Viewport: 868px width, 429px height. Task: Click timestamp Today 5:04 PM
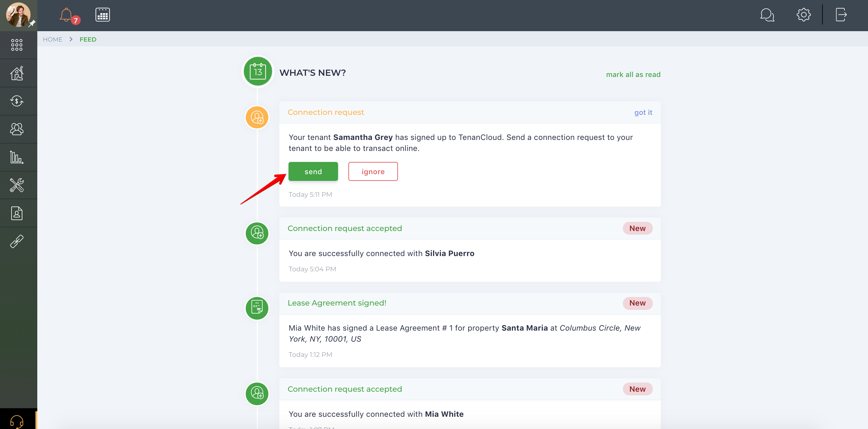pos(312,269)
